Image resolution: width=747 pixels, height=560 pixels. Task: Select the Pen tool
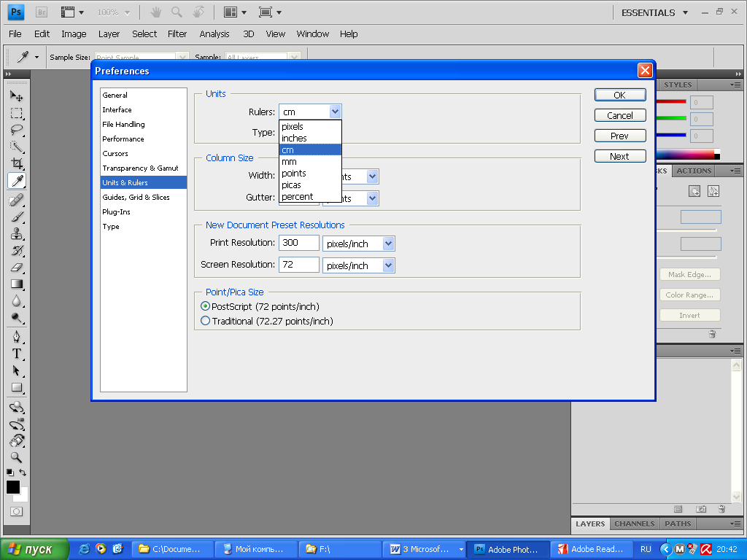[x=17, y=337]
